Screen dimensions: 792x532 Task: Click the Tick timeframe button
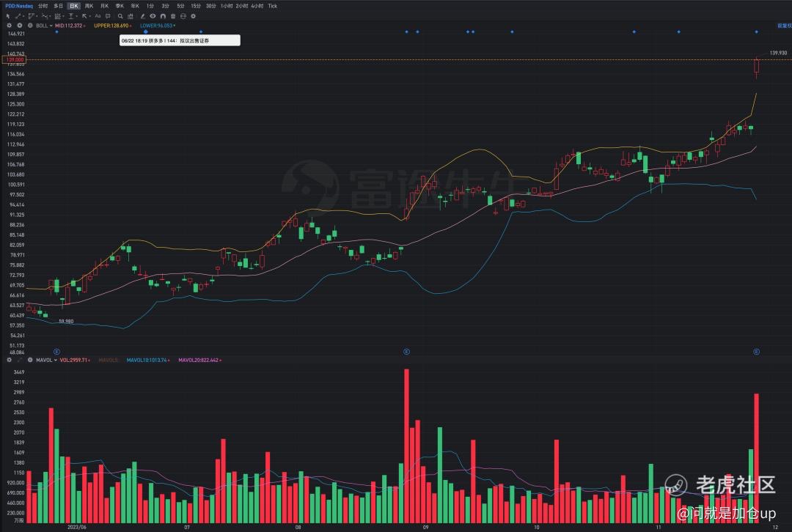tap(272, 6)
